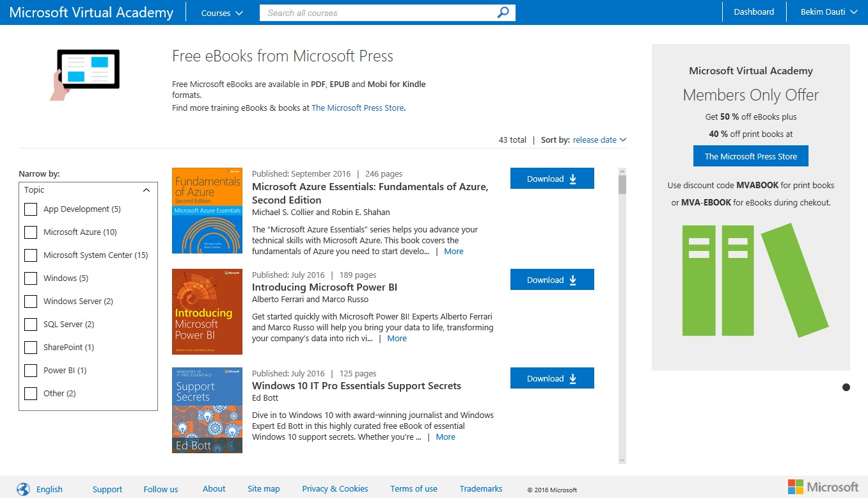Open the Support Secrets book cover

207,410
